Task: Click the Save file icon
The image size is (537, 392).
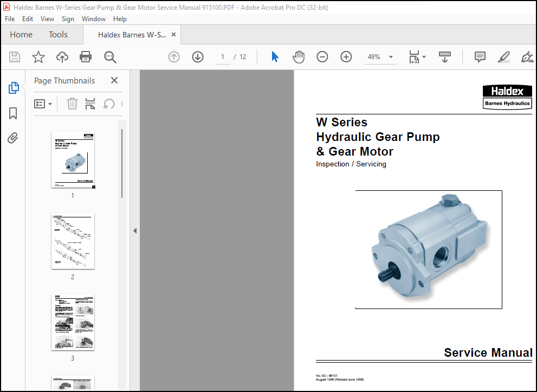Action: pyautogui.click(x=15, y=57)
